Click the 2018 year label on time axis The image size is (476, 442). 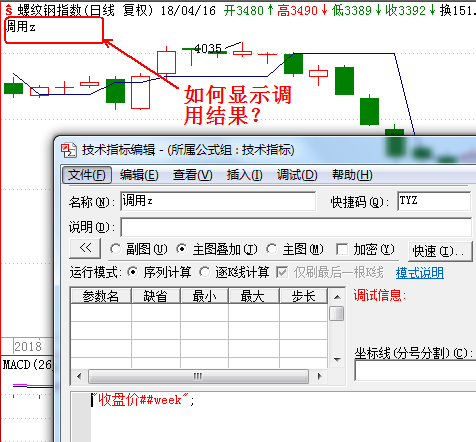28,347
